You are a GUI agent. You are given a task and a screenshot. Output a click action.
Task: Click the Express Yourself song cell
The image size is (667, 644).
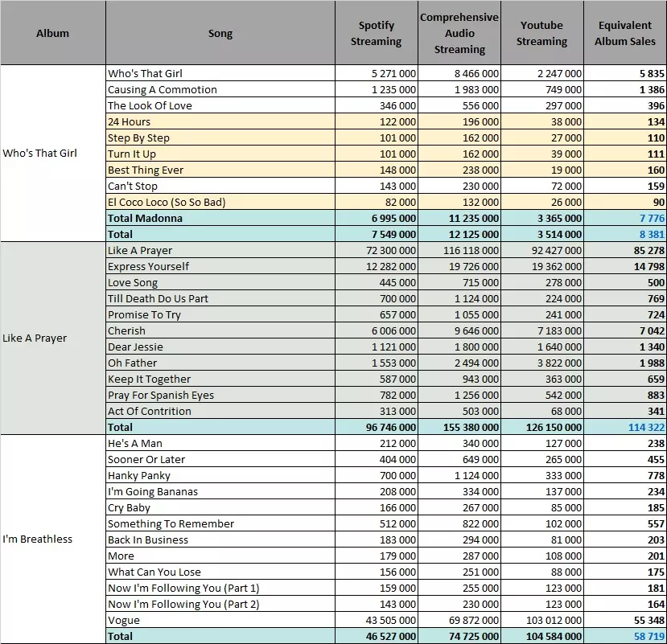pyautogui.click(x=220, y=267)
